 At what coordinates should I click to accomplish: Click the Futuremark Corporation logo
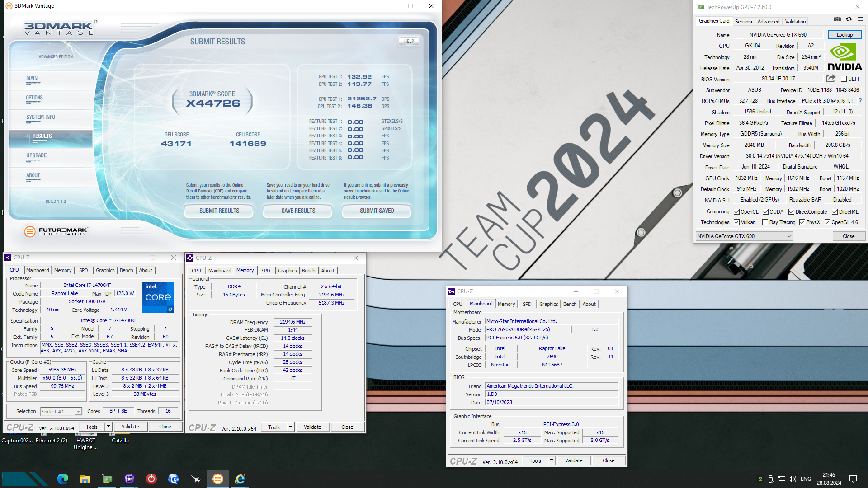[56, 231]
